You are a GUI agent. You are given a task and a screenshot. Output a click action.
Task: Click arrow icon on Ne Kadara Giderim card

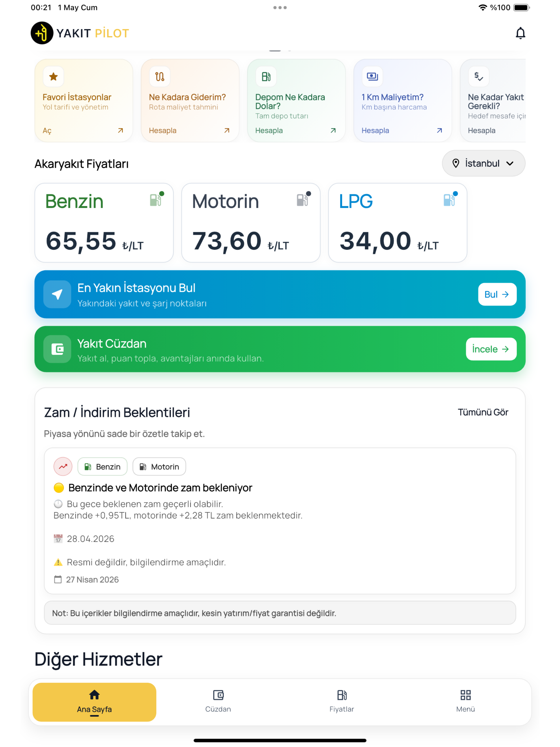pyautogui.click(x=227, y=130)
